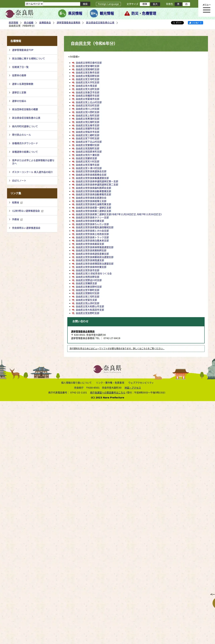The height and width of the screenshot is (644, 215).
Task: Click the 検索 search button
Action: tap(85, 4)
